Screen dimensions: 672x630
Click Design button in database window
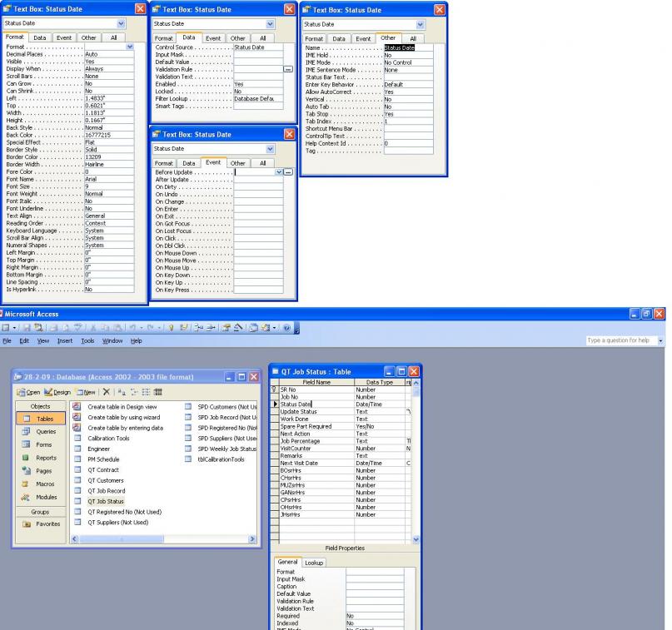pyautogui.click(x=57, y=392)
